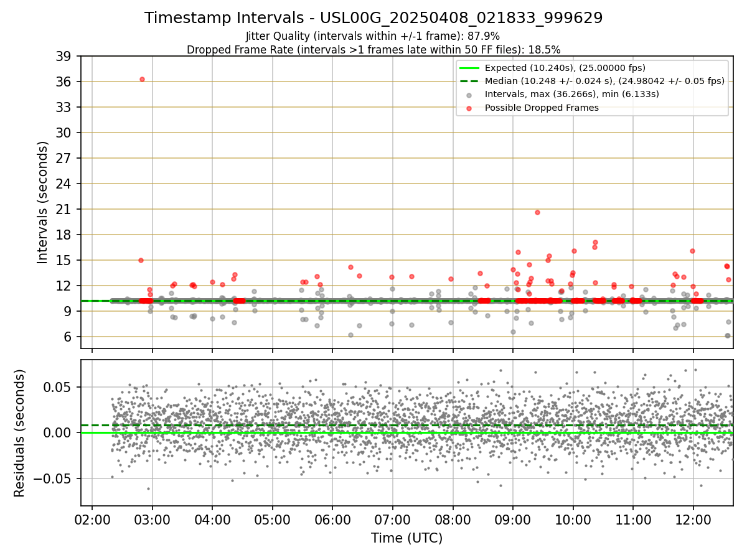Screen dimensions: 747x560
Task: Click the '36' tick on the intervals axis
Action: [63, 82]
